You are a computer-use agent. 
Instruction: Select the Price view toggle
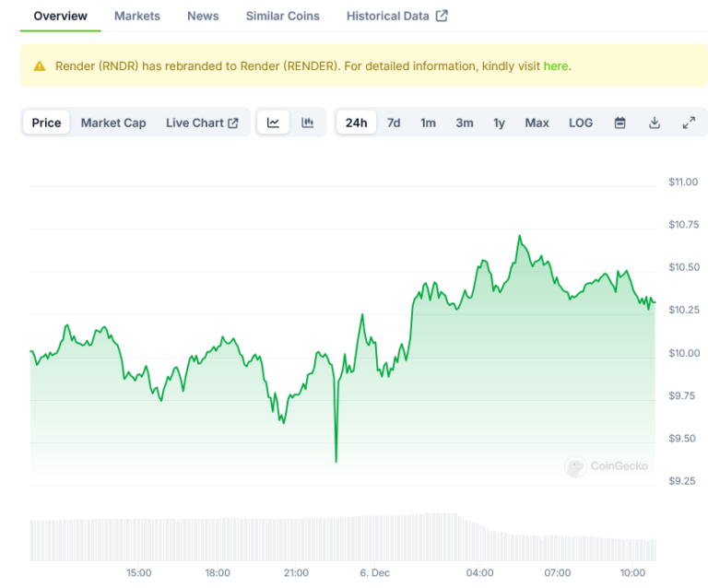pyautogui.click(x=46, y=123)
